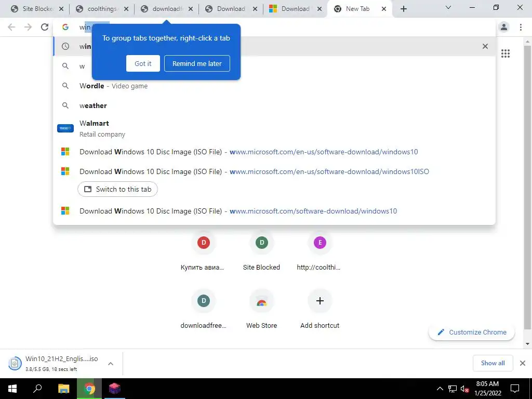Click the Reload page icon
Image resolution: width=532 pixels, height=399 pixels.
pyautogui.click(x=45, y=27)
